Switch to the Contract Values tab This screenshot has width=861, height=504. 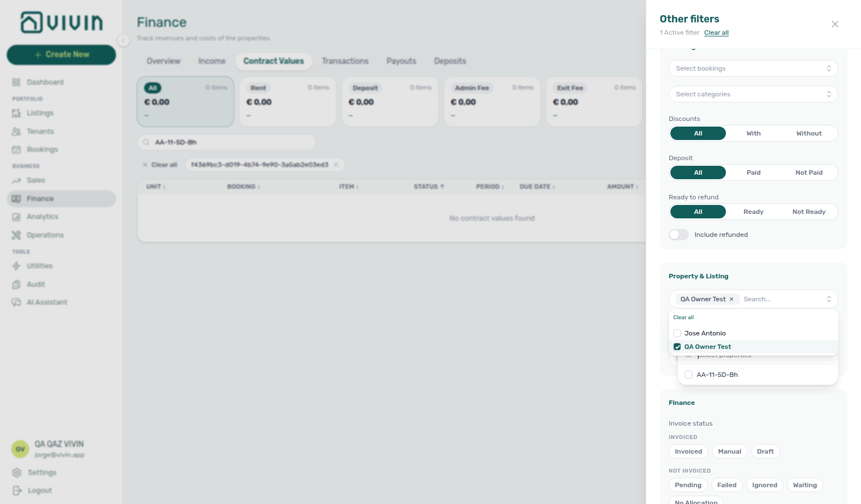(x=274, y=61)
